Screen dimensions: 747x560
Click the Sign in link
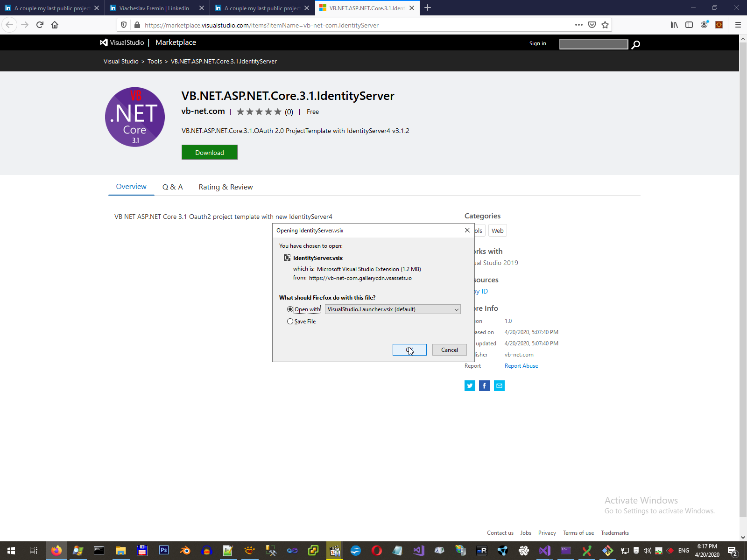[538, 43]
